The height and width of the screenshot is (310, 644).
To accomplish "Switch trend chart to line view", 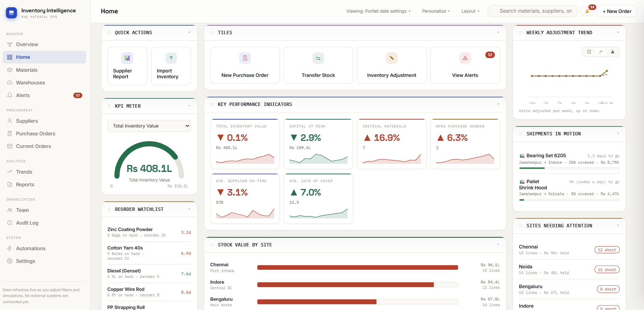I will pos(601,52).
